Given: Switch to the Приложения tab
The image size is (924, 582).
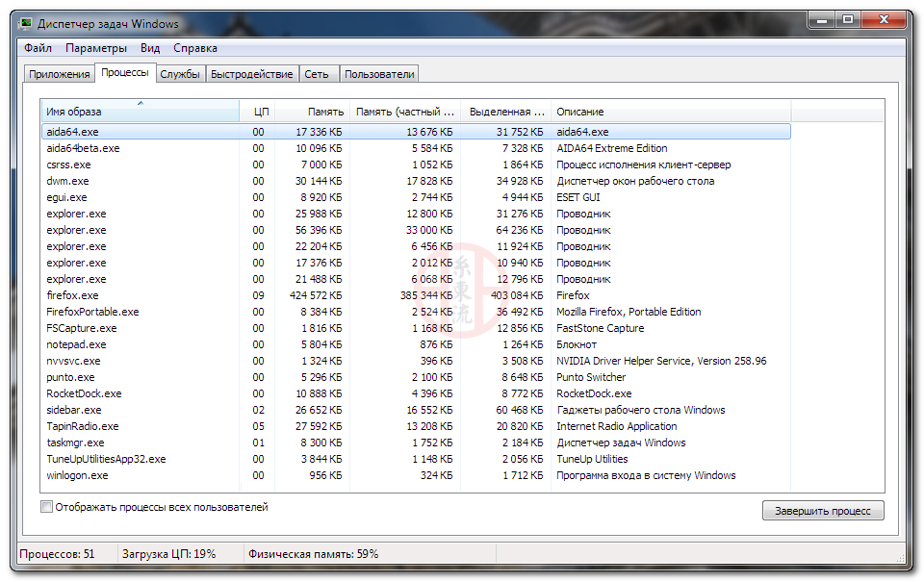Looking at the screenshot, I should [59, 74].
